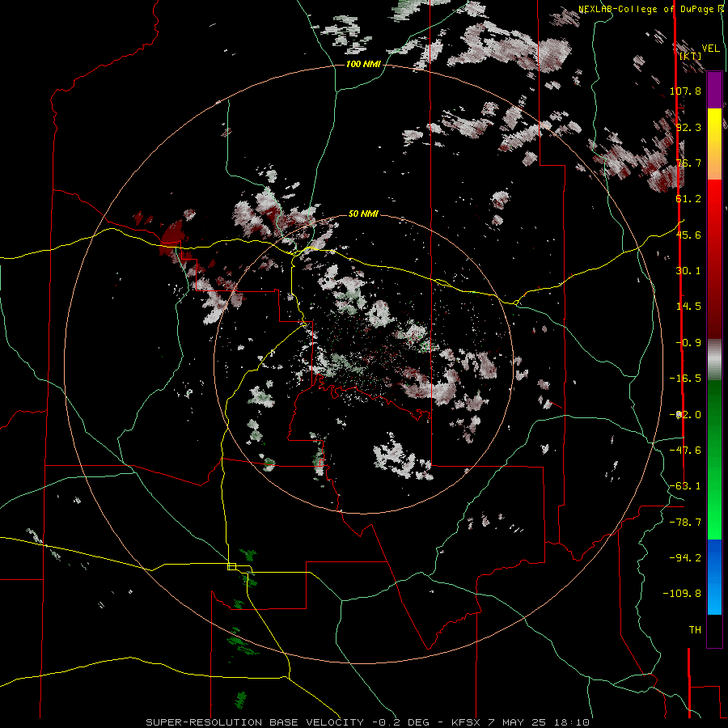Click the "18:10" time in the caption
Screen dimensions: 728x728
(574, 722)
